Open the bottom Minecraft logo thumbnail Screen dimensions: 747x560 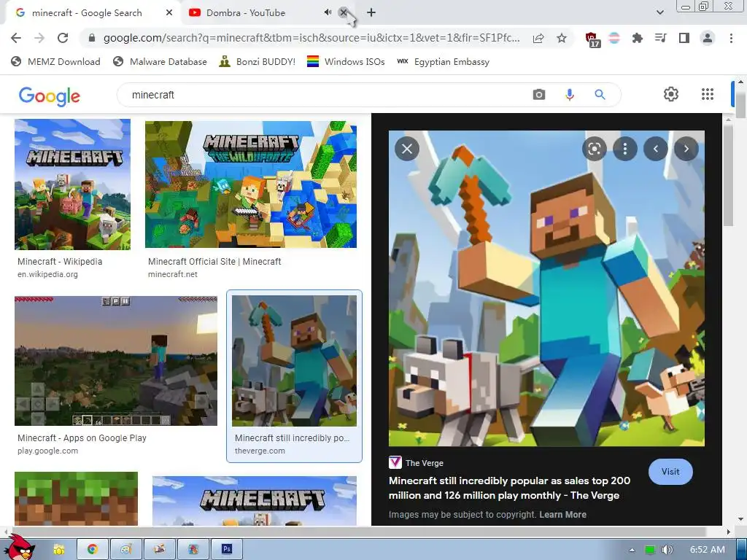pyautogui.click(x=255, y=500)
